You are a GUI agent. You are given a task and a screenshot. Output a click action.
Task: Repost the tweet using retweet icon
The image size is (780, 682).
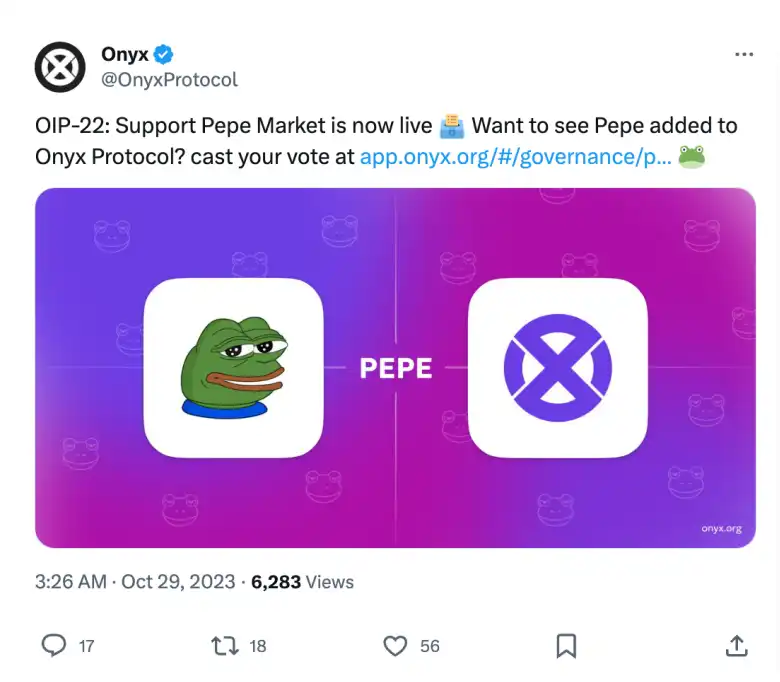coord(225,646)
